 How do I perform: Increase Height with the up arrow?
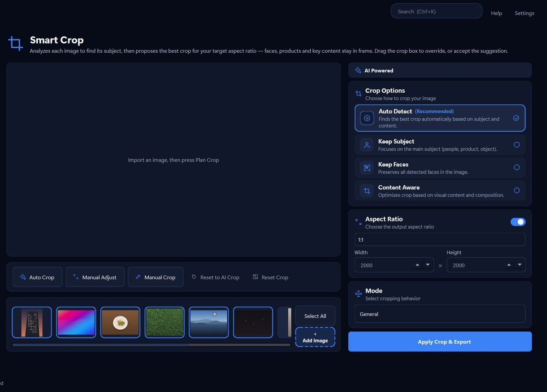[509, 265]
